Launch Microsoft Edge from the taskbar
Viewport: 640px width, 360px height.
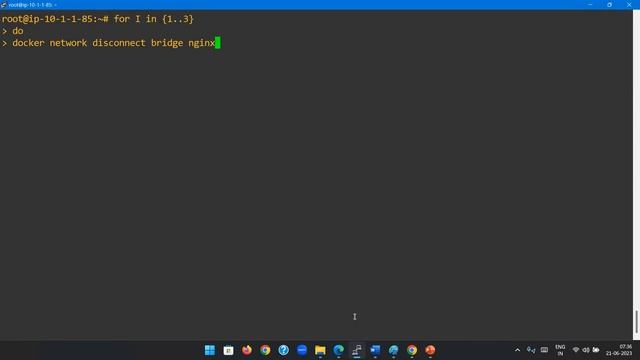[339, 350]
